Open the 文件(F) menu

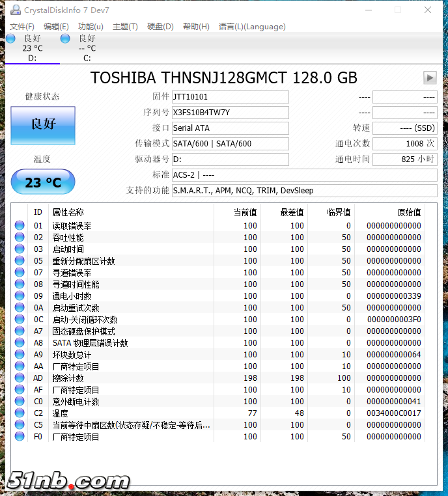click(22, 27)
